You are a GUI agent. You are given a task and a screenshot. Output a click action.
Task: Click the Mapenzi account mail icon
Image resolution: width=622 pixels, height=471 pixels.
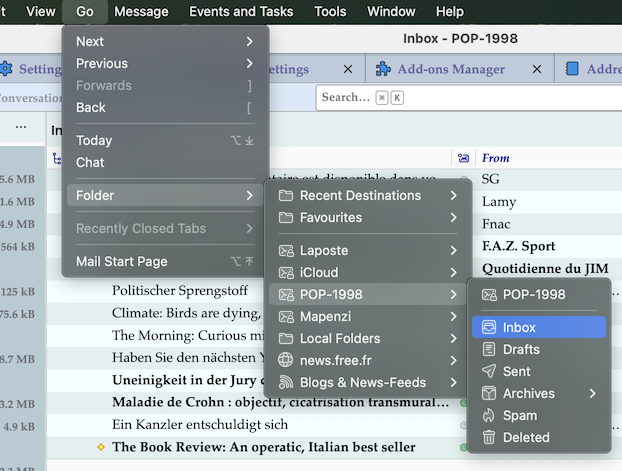tap(286, 317)
